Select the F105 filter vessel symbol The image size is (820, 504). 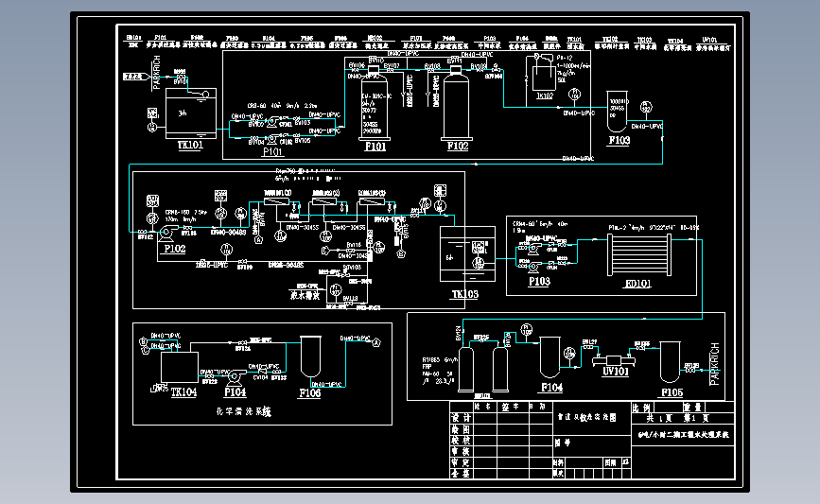point(670,362)
